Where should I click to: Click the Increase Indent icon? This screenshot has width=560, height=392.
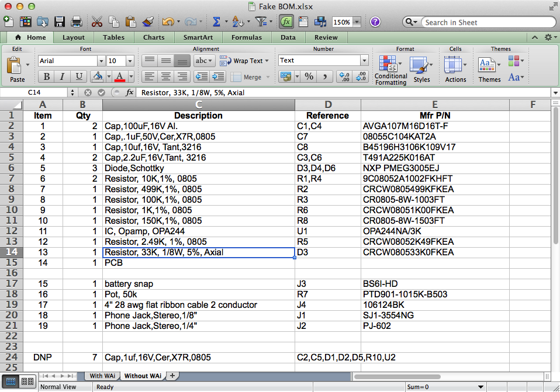pos(218,77)
